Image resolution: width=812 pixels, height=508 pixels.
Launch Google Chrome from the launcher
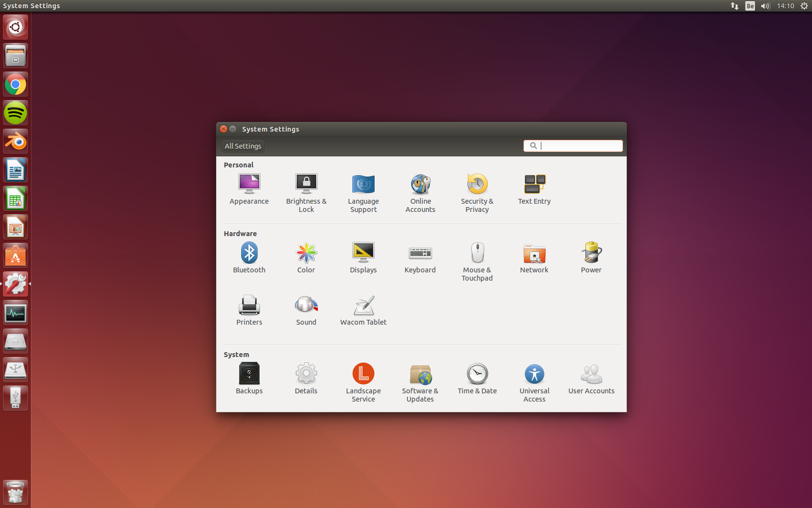click(x=15, y=84)
